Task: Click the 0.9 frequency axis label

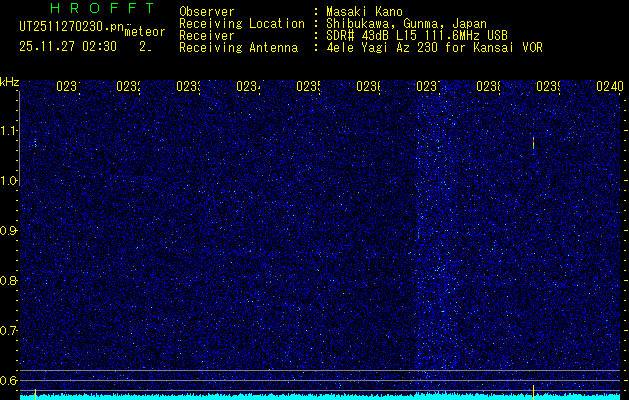Action: pyautogui.click(x=8, y=231)
